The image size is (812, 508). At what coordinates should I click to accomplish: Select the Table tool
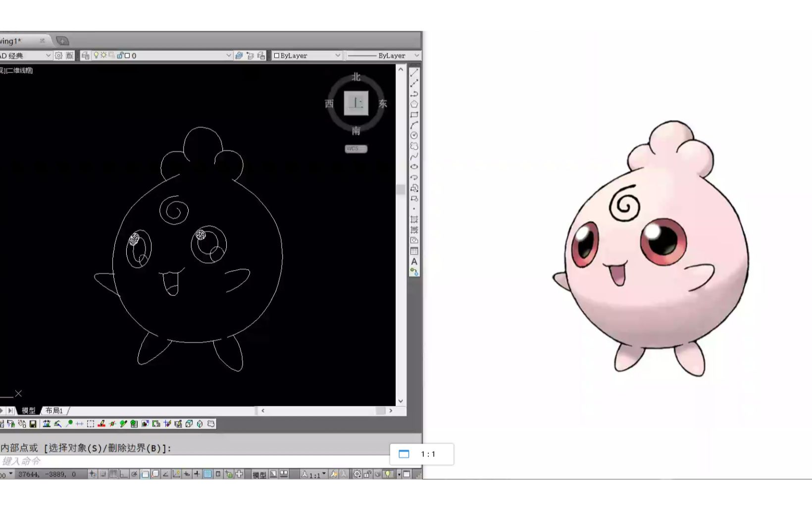414,251
